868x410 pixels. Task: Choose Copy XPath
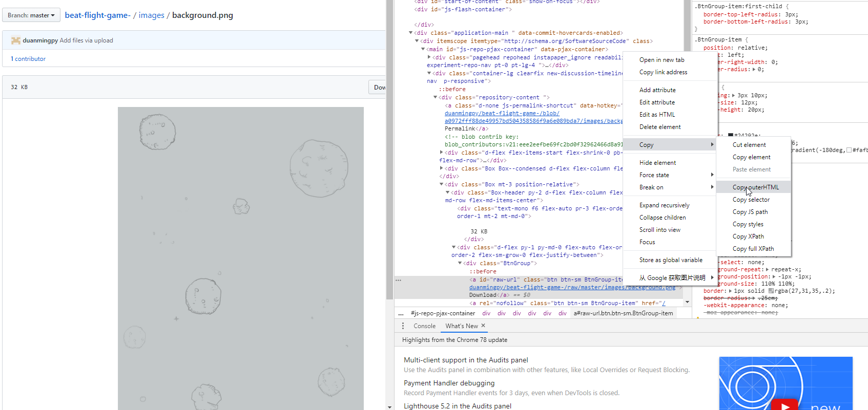pos(753,236)
